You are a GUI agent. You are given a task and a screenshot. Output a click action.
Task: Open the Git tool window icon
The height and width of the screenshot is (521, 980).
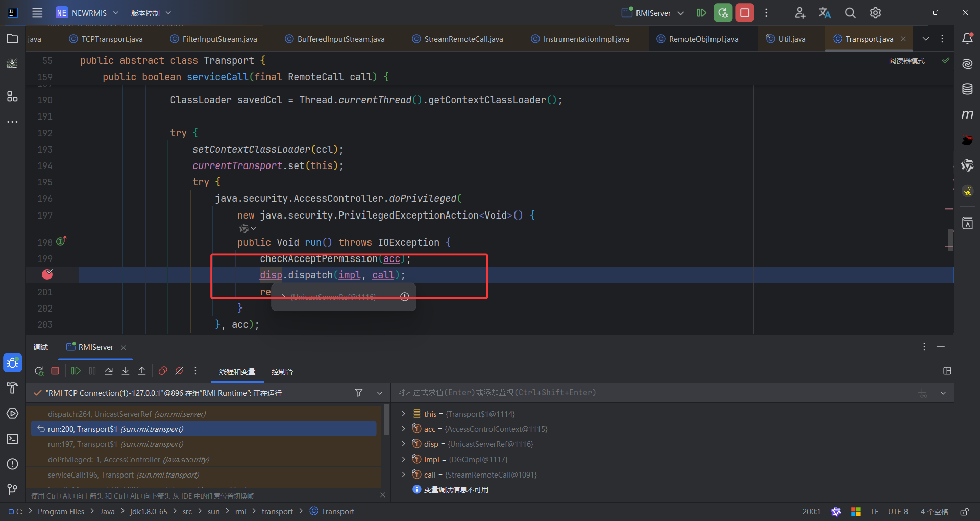(12, 489)
